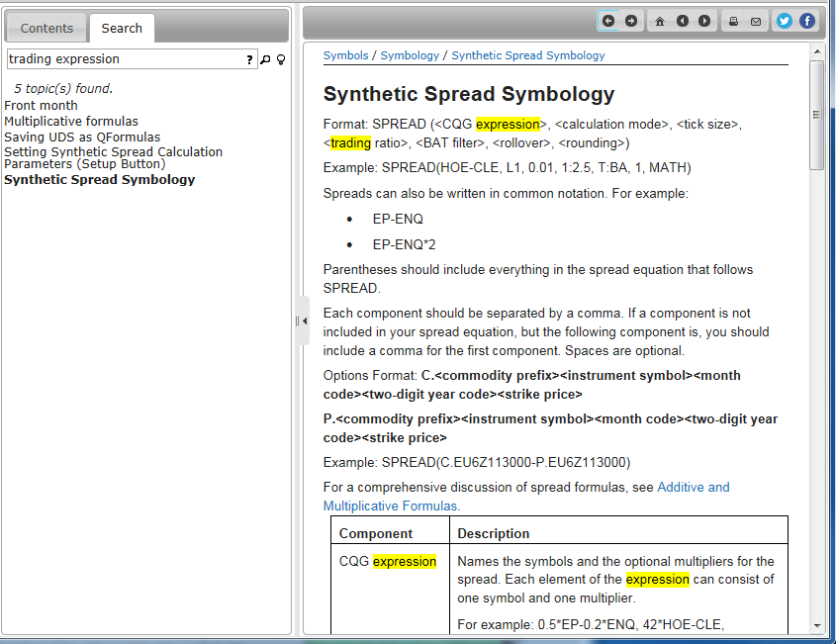Select the Search tab
The width and height of the screenshot is (836, 644).
(x=122, y=29)
